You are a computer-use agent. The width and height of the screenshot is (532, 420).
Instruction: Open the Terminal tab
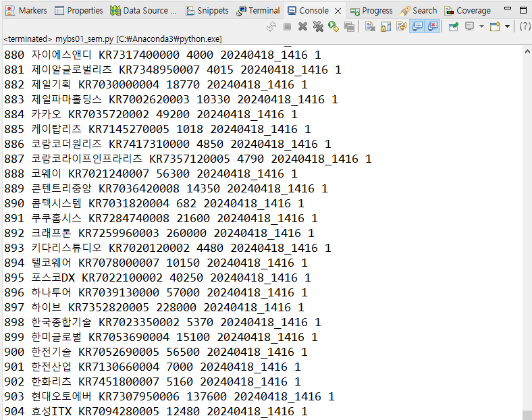click(x=258, y=11)
